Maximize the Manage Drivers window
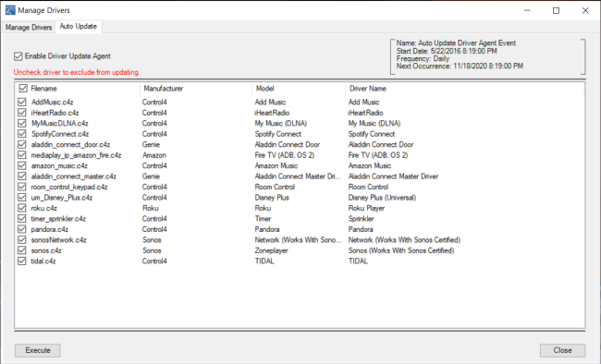 point(556,10)
